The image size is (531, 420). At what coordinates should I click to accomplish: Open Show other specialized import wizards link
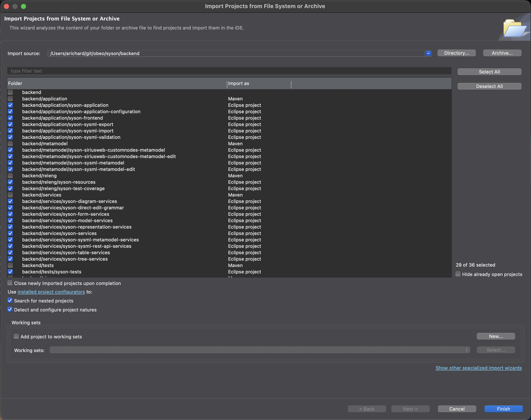click(x=478, y=368)
